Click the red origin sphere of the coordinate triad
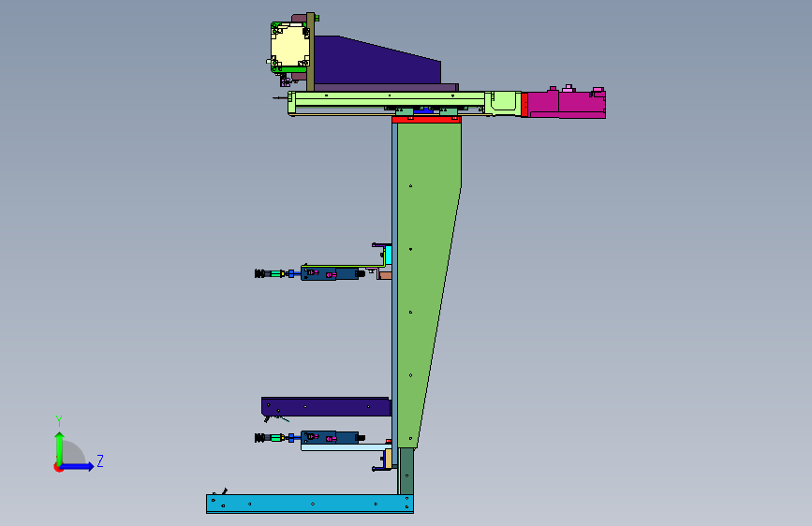Screen dimensions: 812x526 [58, 467]
